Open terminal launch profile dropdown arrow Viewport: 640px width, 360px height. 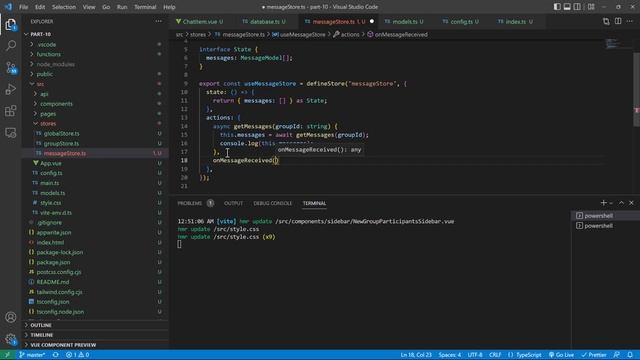pos(611,203)
